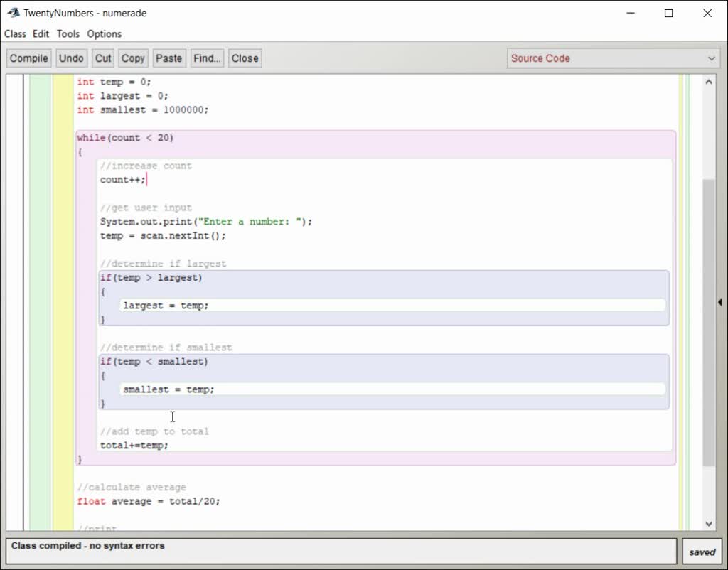Maximize the TwentyNumbers editor window

668,13
